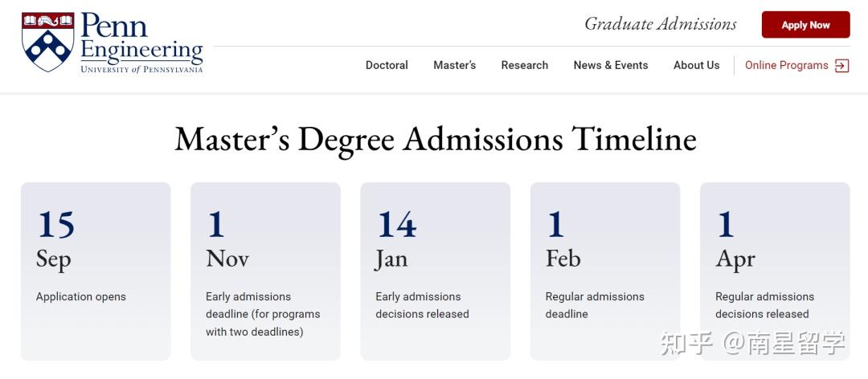Open the Doctoral menu item
The height and width of the screenshot is (379, 868).
click(x=387, y=65)
